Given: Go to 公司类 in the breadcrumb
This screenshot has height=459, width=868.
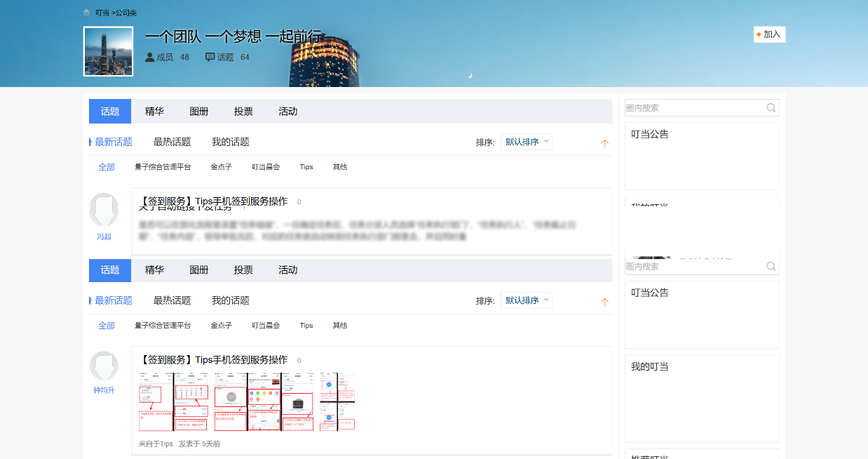Looking at the screenshot, I should coord(126,13).
